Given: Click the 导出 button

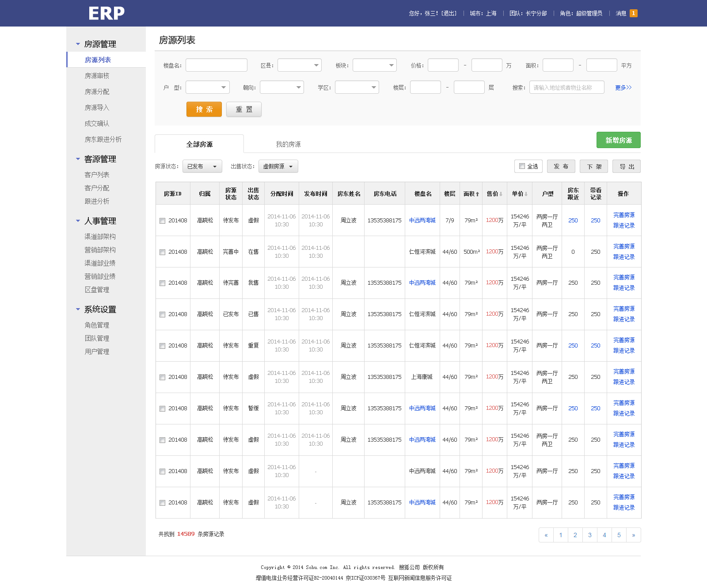Looking at the screenshot, I should (x=626, y=166).
